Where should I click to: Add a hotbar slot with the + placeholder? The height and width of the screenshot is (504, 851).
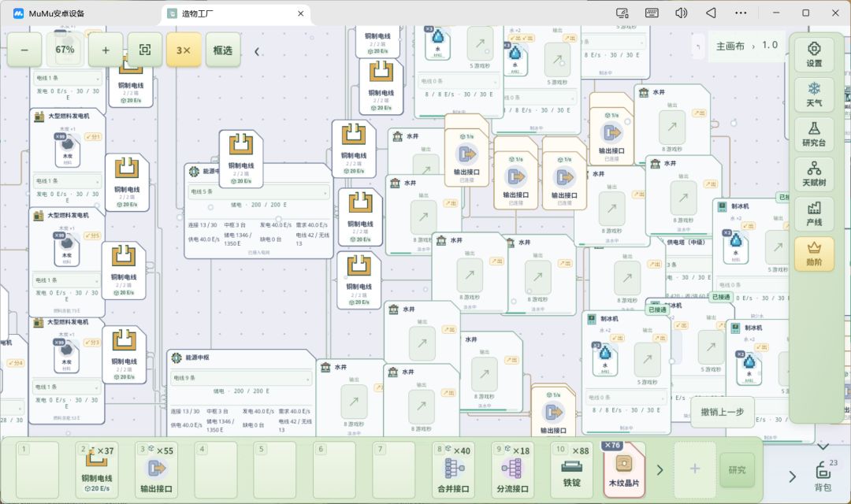[695, 469]
